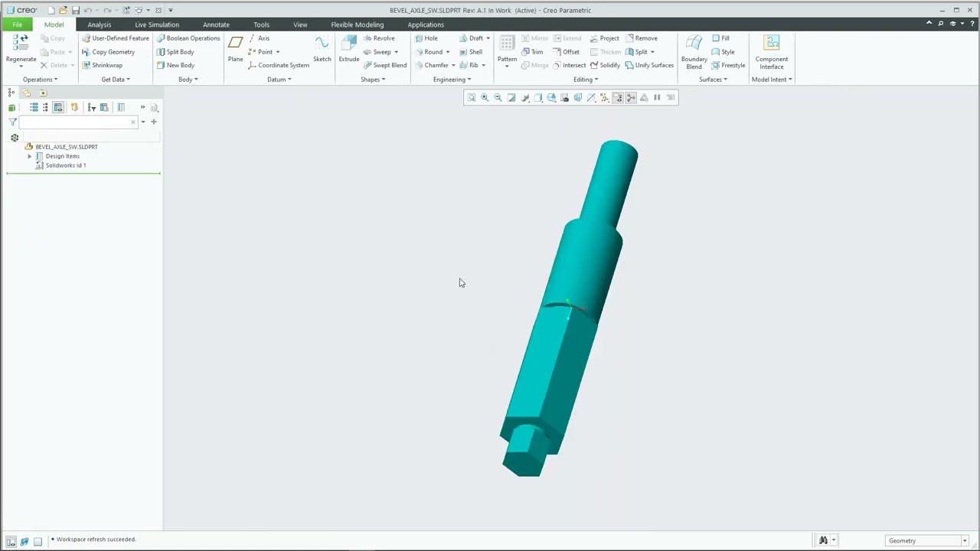Click the Remove tool
This screenshot has width=980, height=551.
641,38
